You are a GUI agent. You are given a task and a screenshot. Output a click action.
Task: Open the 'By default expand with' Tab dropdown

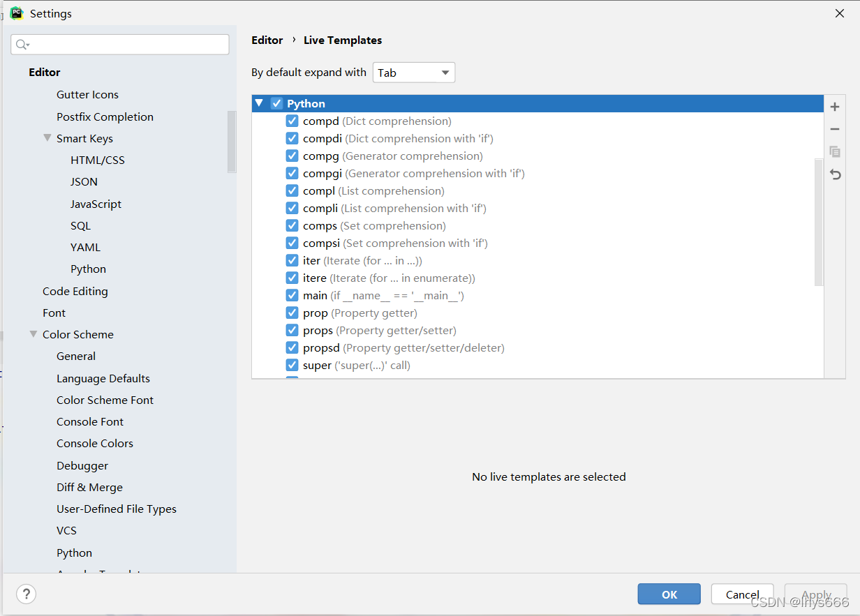tap(414, 73)
